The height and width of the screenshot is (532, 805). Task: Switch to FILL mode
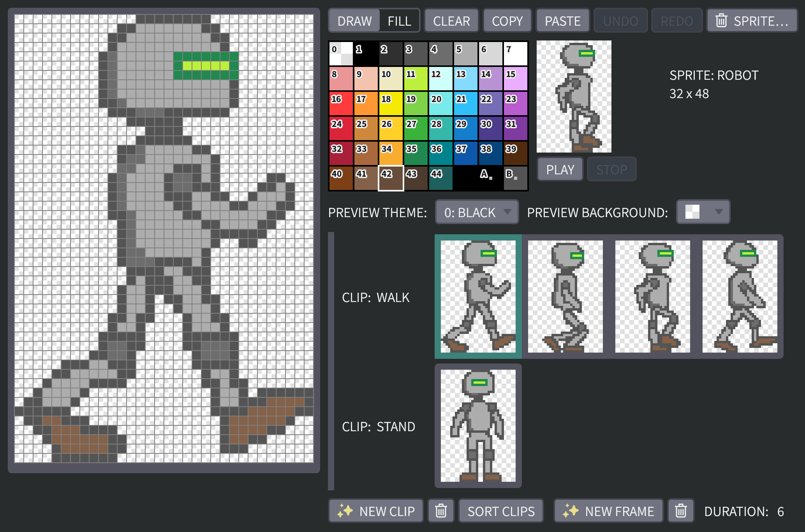[399, 21]
